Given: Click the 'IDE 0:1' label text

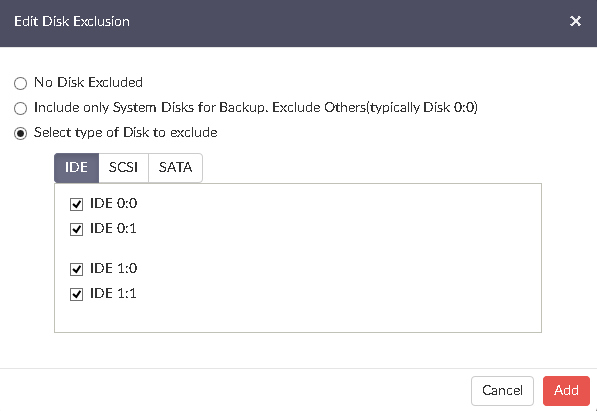Looking at the screenshot, I should pos(113,229).
